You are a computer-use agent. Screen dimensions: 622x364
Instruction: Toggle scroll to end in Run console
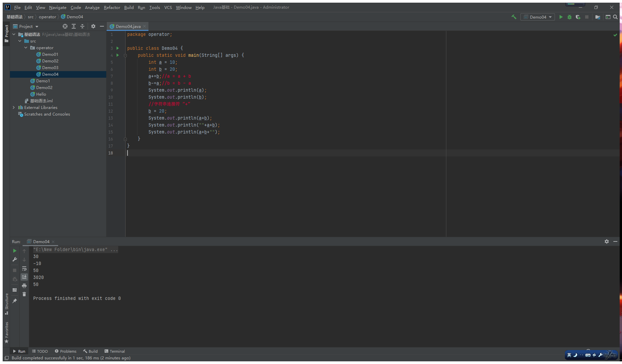[x=24, y=277]
